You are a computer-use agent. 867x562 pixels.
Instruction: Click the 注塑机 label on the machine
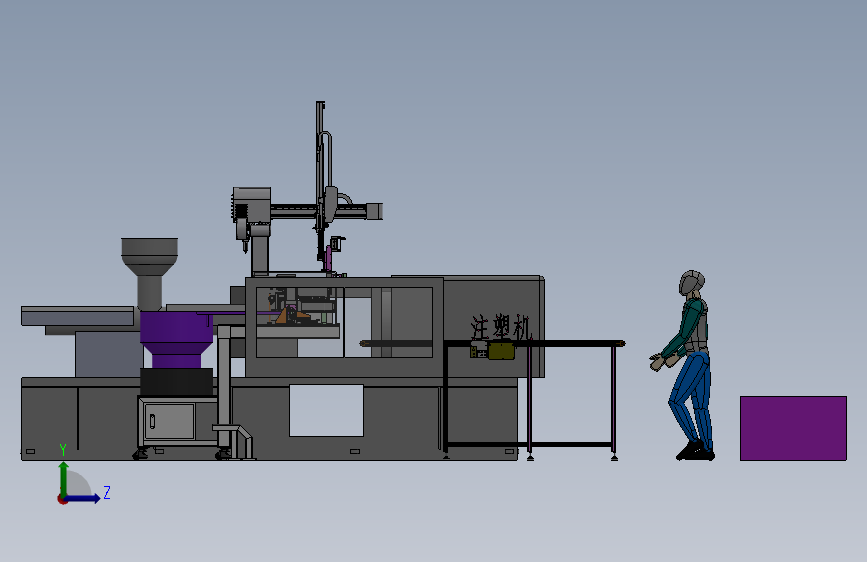tap(500, 327)
